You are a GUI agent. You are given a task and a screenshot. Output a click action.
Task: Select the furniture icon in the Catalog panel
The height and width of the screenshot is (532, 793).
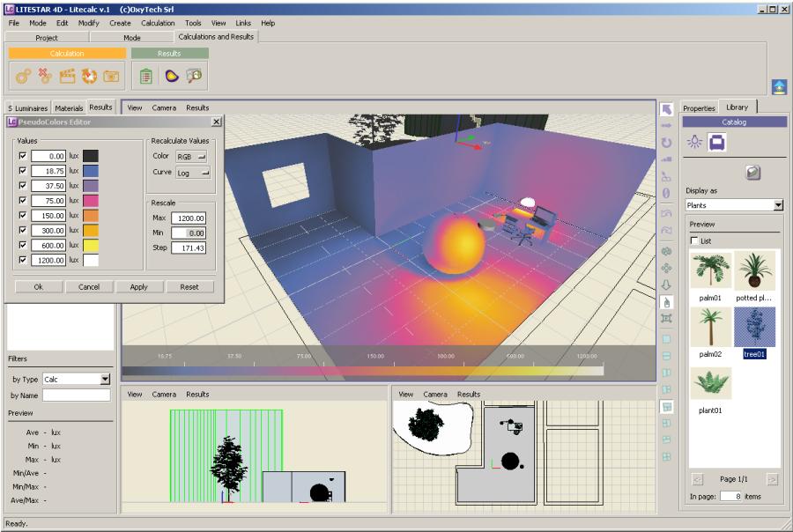(716, 142)
